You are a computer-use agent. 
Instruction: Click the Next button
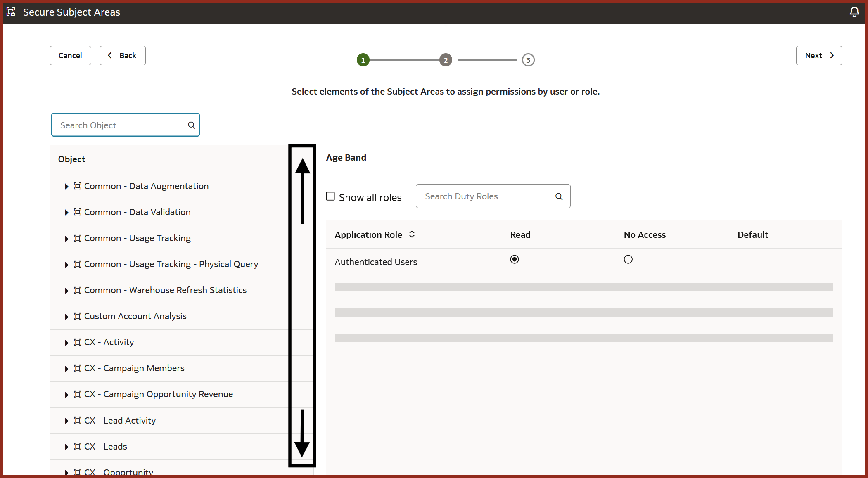(819, 56)
